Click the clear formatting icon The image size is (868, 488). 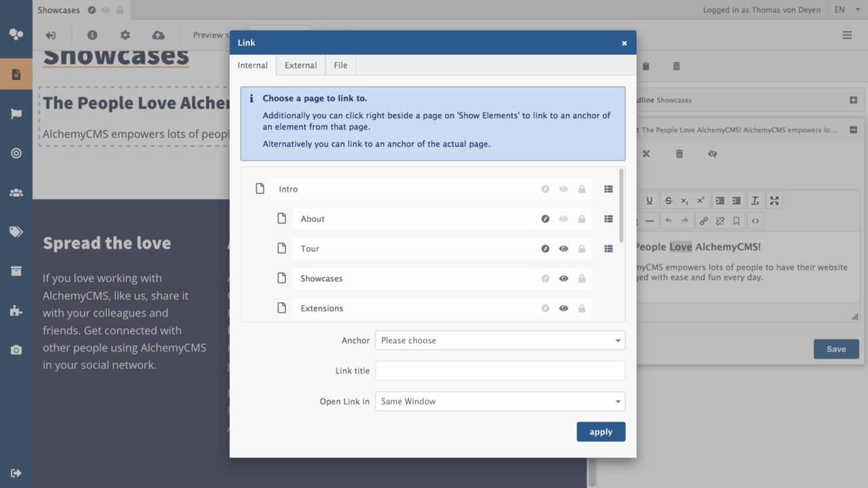(755, 201)
